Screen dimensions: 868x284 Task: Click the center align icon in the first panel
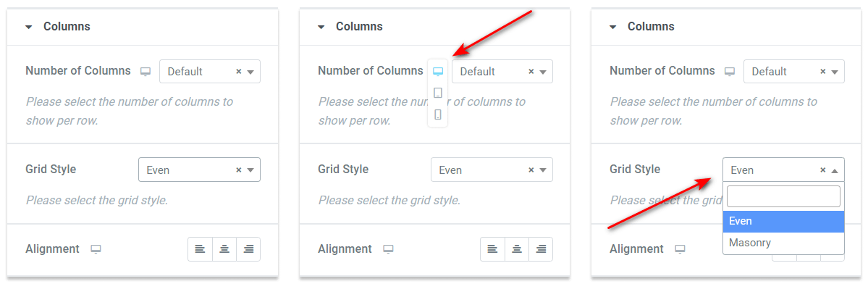(224, 249)
